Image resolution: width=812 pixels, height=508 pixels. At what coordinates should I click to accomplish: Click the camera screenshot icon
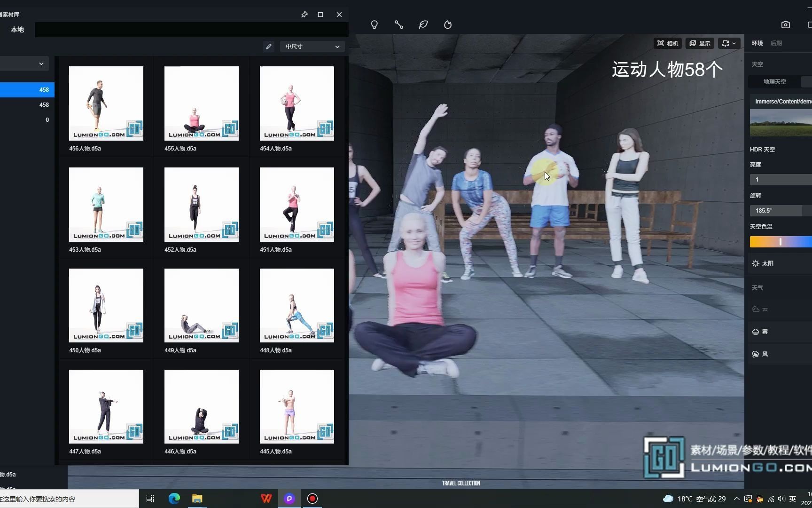(786, 24)
